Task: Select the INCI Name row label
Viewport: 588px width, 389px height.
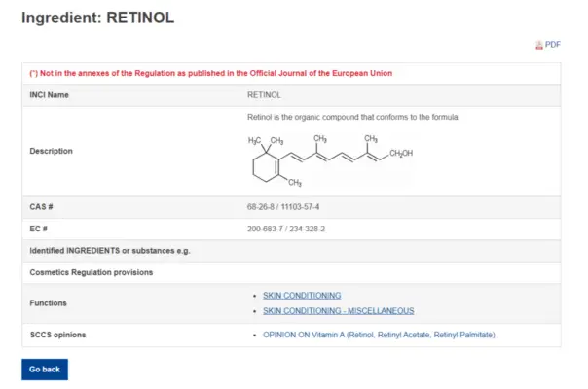Action: tap(50, 95)
